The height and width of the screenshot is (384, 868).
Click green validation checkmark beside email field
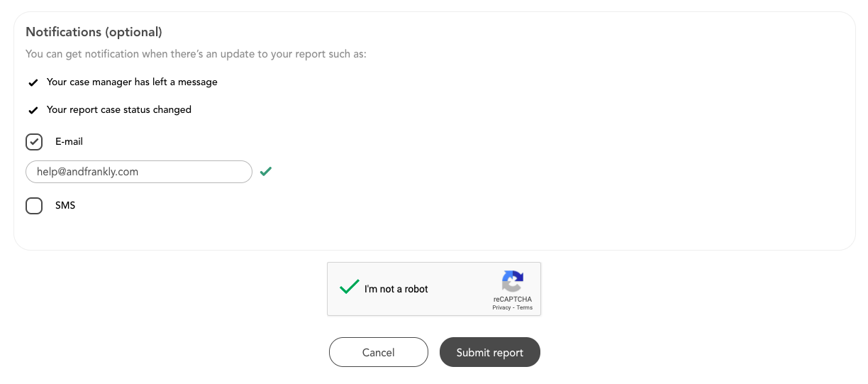coord(265,171)
